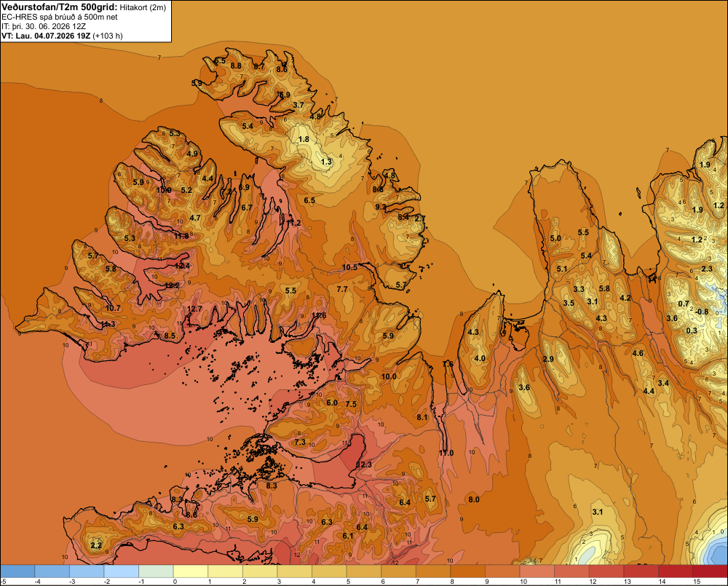
Task: Click the Veðurstofan/T2m 500grid title
Action: [x=60, y=7]
